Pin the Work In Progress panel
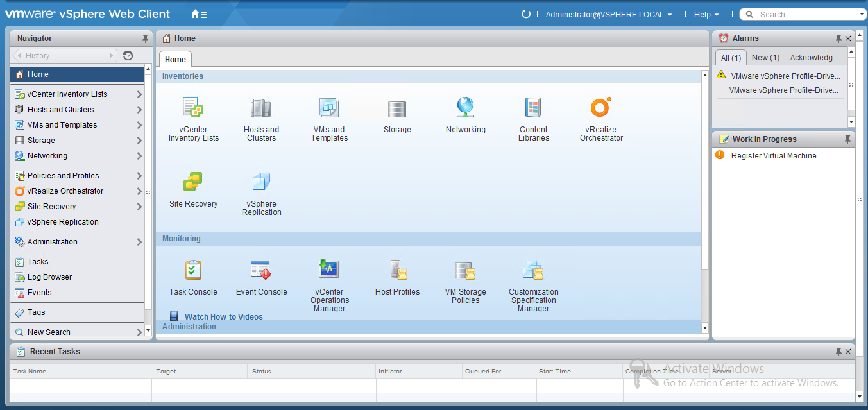This screenshot has width=868, height=410. (x=847, y=139)
